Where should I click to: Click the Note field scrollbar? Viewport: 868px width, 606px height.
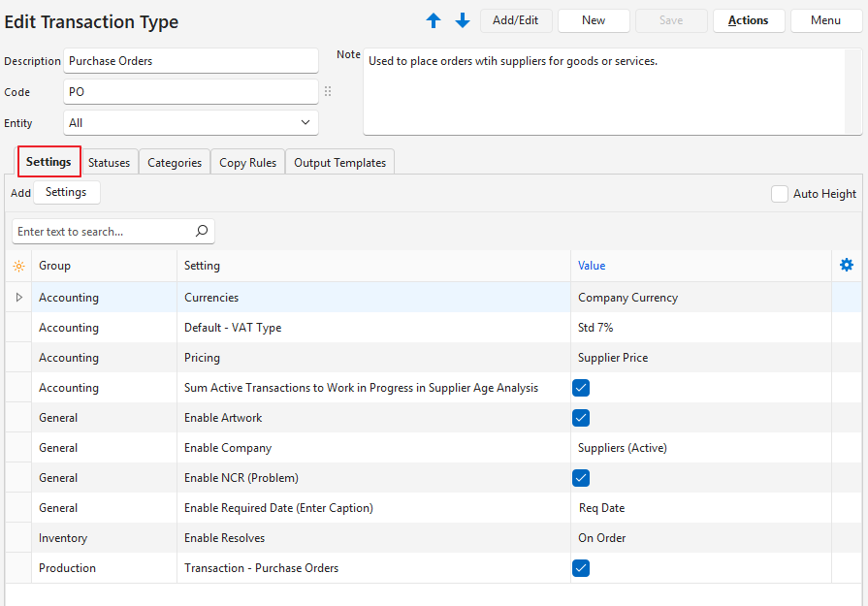(852, 92)
